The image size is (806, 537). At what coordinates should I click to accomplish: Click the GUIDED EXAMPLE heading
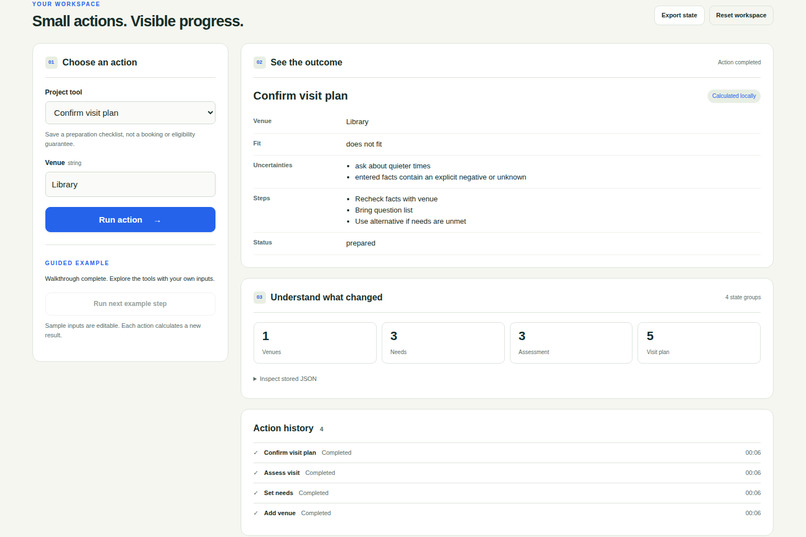[x=77, y=263]
